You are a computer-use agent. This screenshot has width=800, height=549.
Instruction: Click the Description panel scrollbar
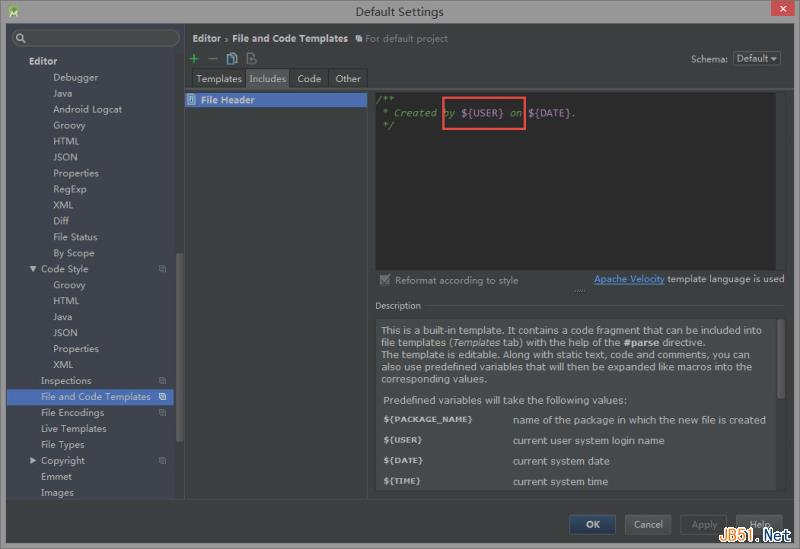(x=781, y=359)
